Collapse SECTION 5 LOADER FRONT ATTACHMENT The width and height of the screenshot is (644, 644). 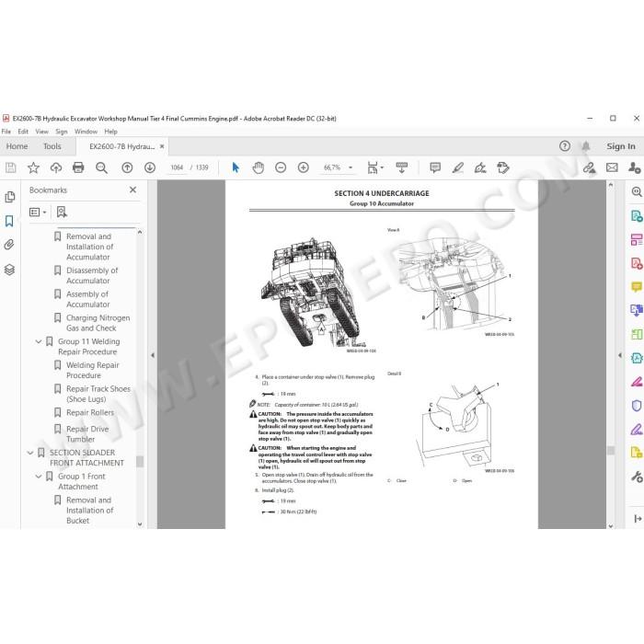point(30,453)
